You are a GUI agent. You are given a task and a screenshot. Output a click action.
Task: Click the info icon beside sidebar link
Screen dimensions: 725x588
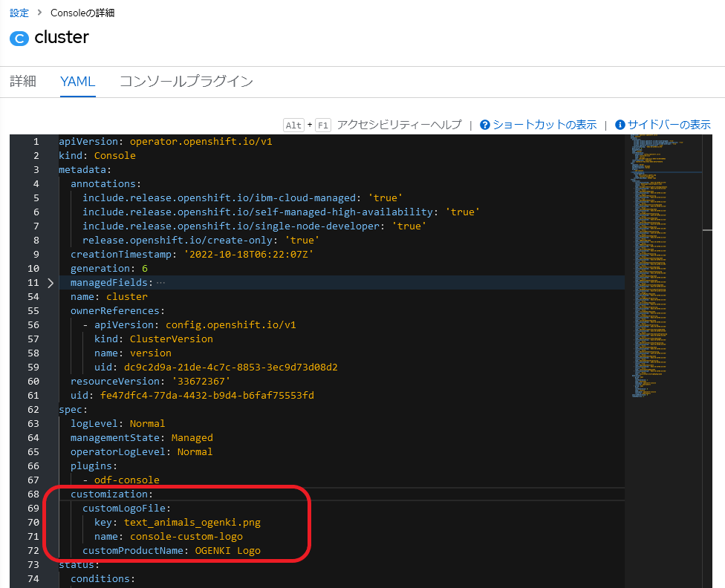620,125
